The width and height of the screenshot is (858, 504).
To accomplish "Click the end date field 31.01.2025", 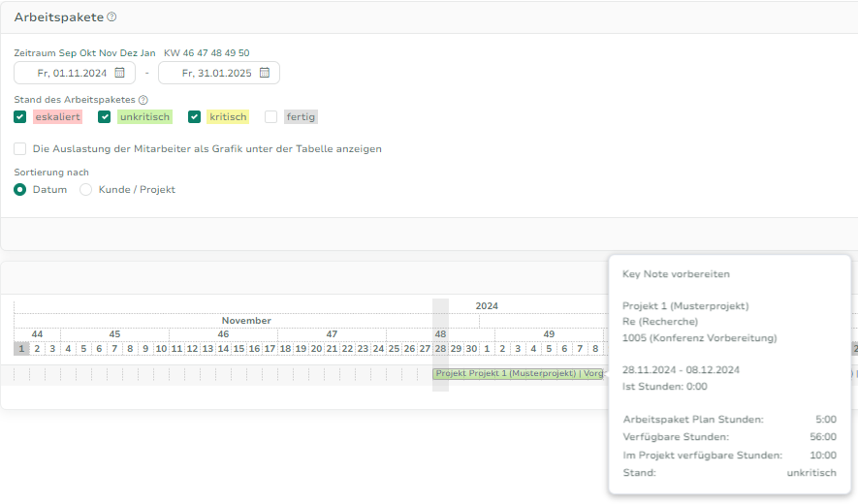I will tap(211, 73).
